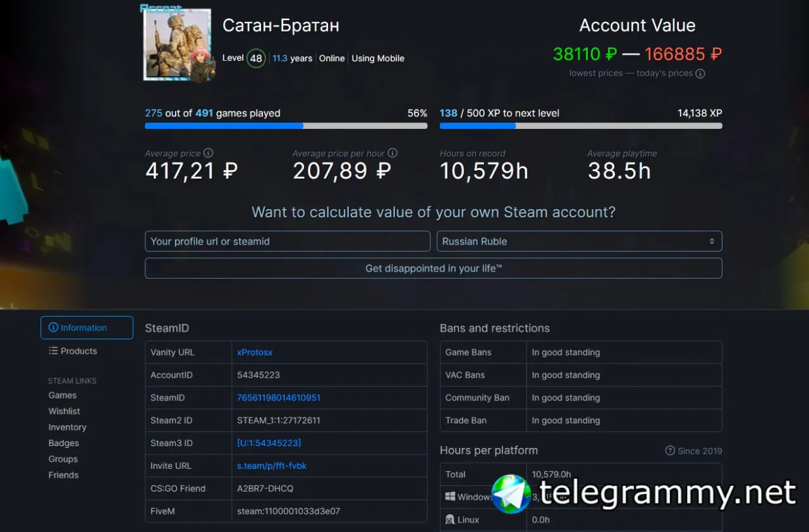Click the info icon after today's prices
The image size is (809, 532).
[700, 73]
